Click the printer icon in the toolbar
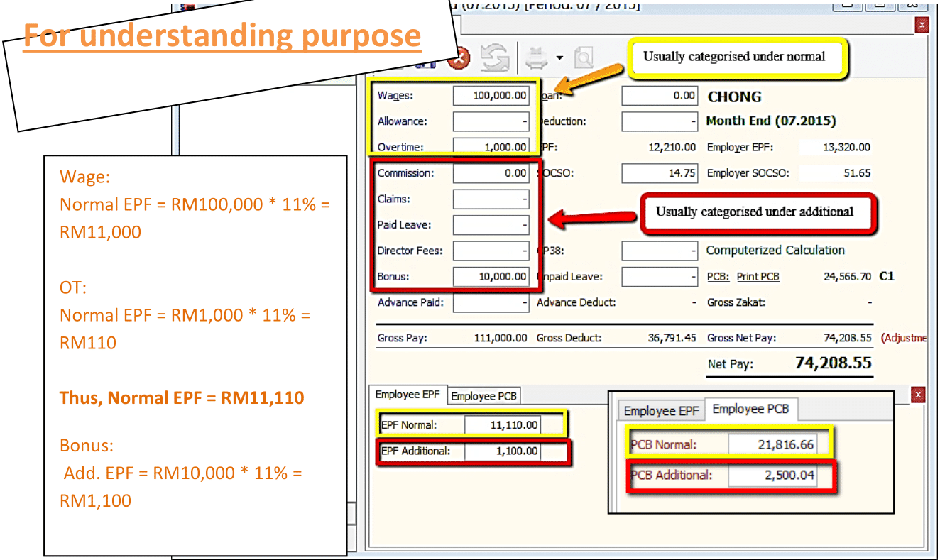The width and height of the screenshot is (940, 560). (x=537, y=58)
